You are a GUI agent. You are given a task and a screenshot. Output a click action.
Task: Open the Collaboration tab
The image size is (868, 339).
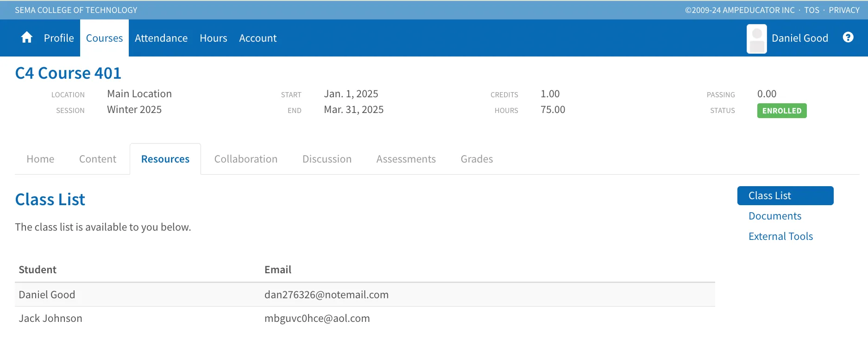tap(246, 159)
